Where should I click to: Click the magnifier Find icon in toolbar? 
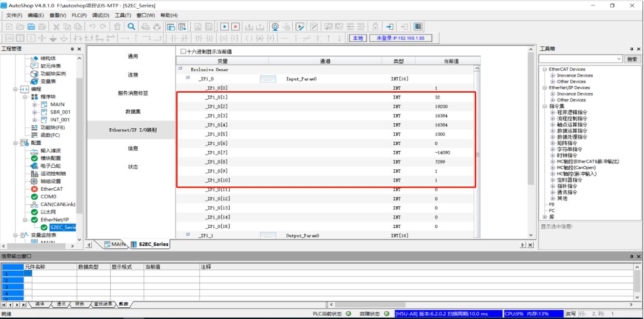tap(132, 27)
